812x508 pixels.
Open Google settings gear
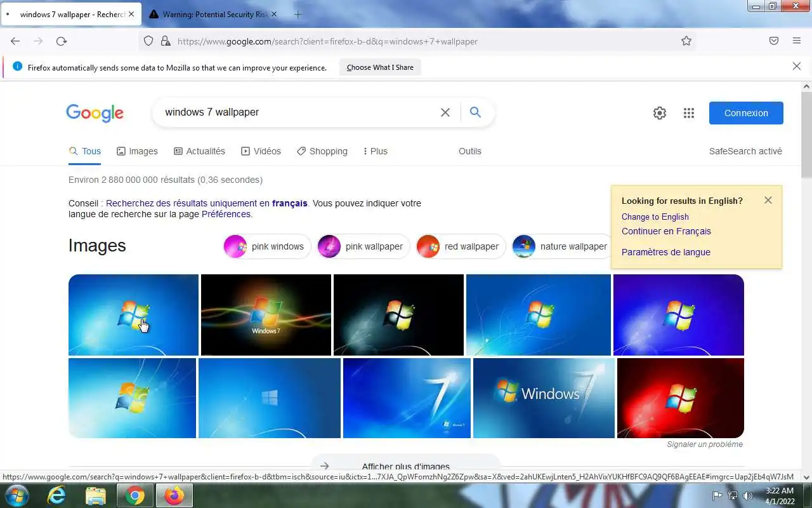[x=660, y=113]
